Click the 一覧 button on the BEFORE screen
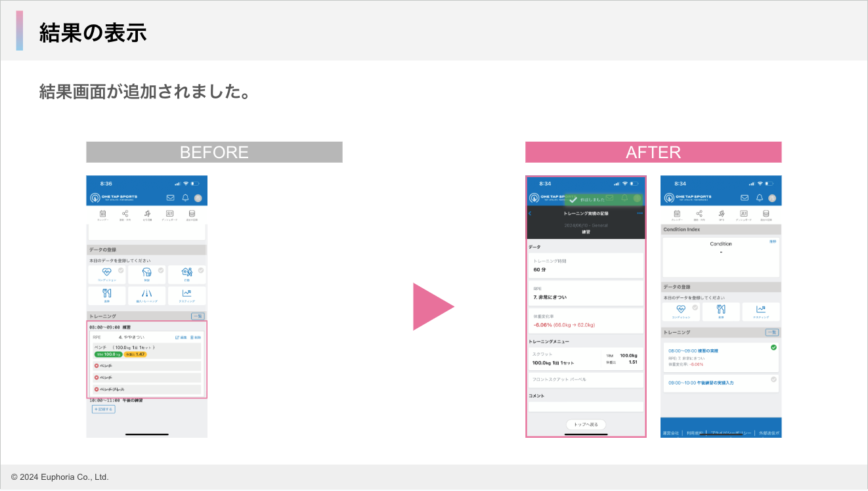This screenshot has height=491, width=868. click(x=198, y=316)
